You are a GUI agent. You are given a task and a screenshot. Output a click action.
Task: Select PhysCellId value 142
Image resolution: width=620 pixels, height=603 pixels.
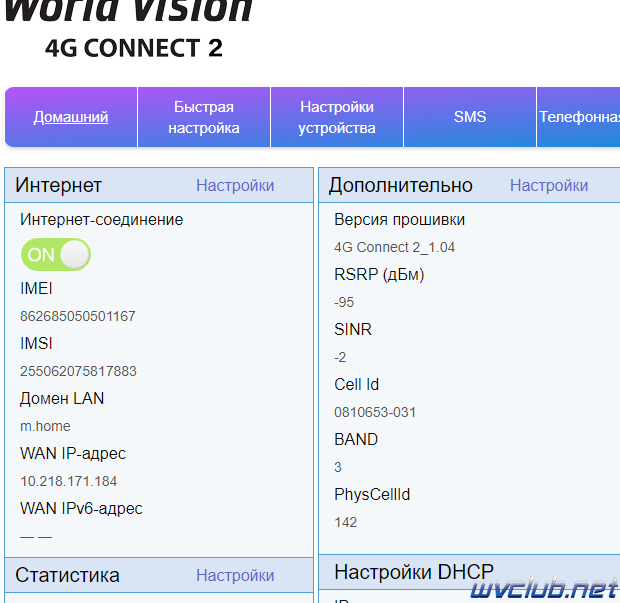[346, 522]
